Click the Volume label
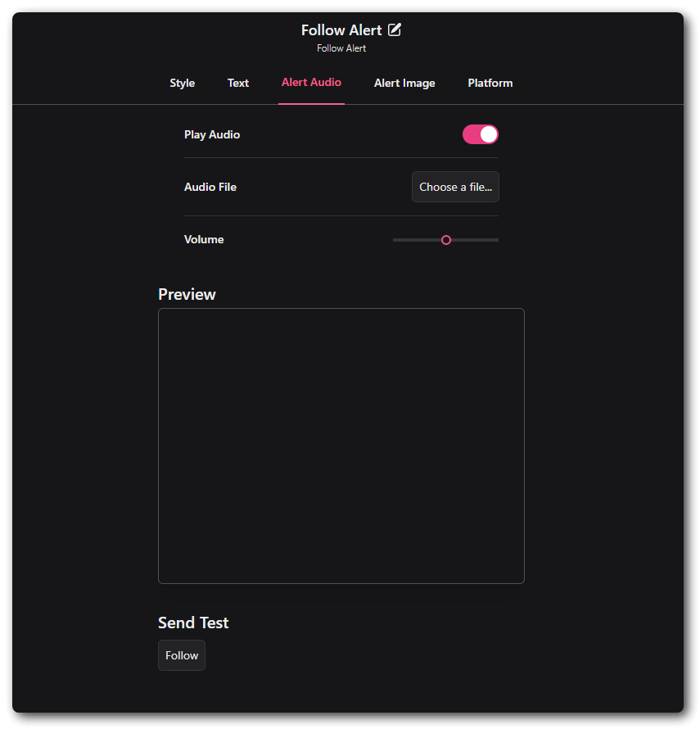Viewport: 700px width, 729px height. point(204,239)
